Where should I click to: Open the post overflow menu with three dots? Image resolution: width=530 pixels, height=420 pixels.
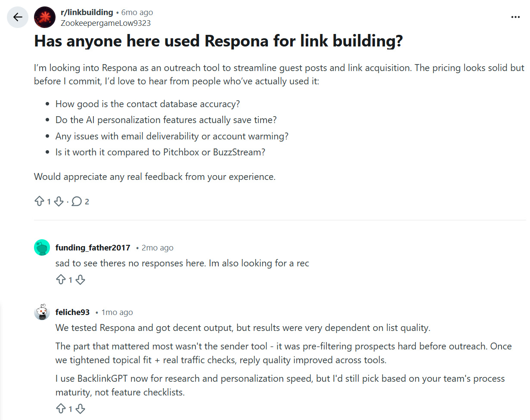pyautogui.click(x=515, y=16)
